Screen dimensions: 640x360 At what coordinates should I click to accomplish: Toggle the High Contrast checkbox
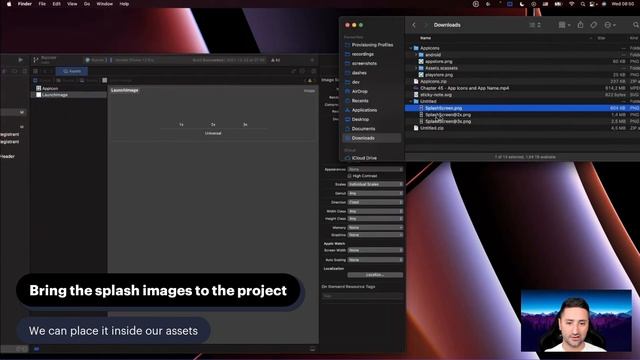pyautogui.click(x=349, y=176)
